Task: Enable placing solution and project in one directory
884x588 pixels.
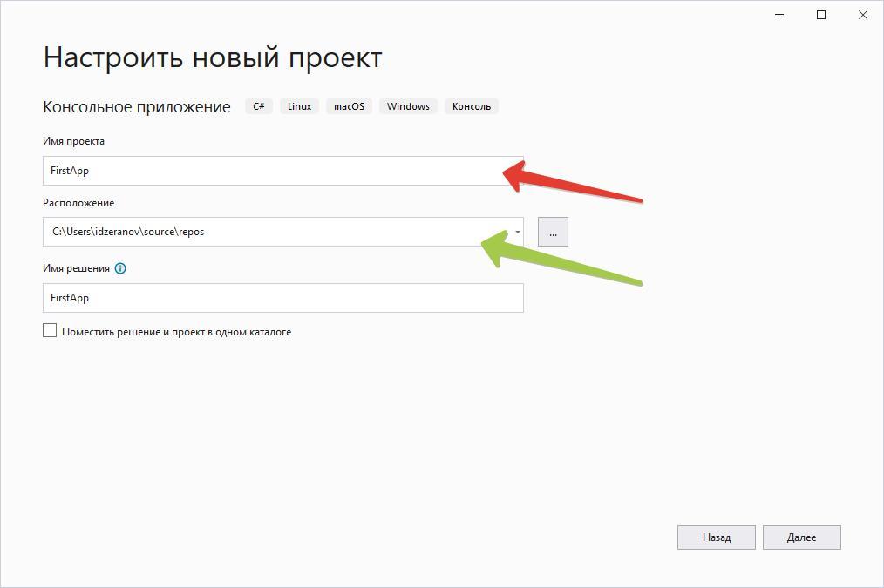Action: coord(50,331)
